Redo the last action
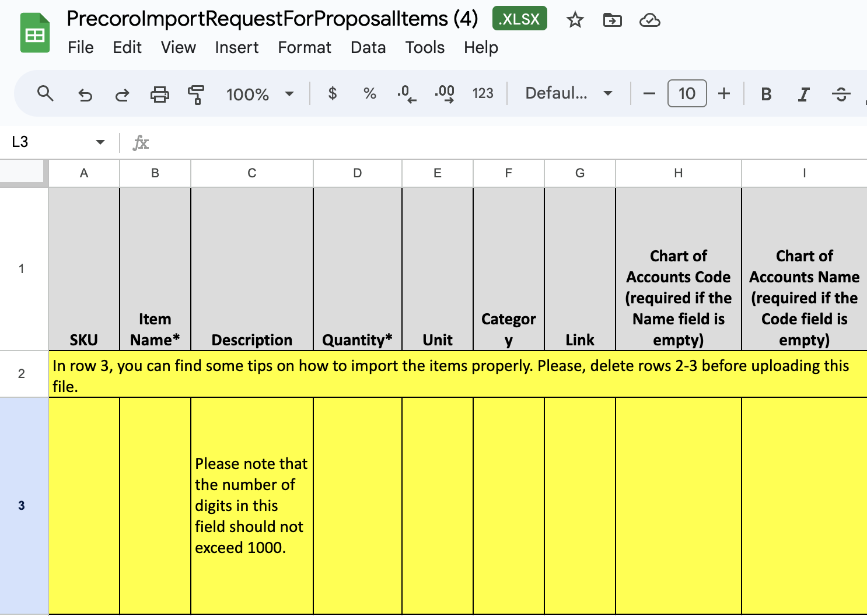 pos(122,94)
